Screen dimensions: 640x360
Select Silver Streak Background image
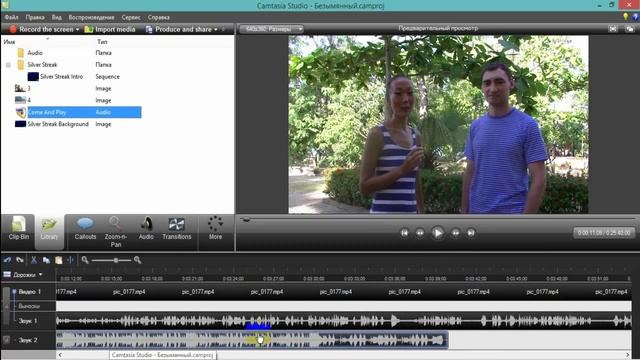coord(58,124)
